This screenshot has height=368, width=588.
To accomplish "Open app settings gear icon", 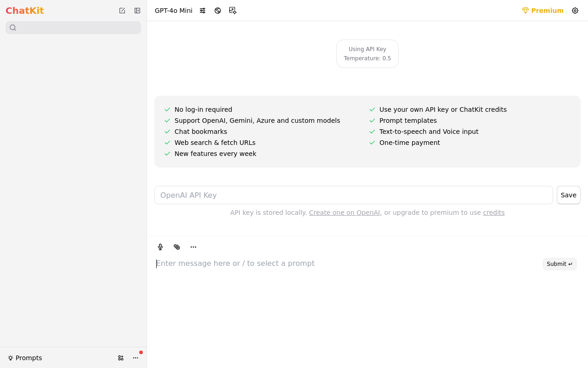I will pos(575,11).
